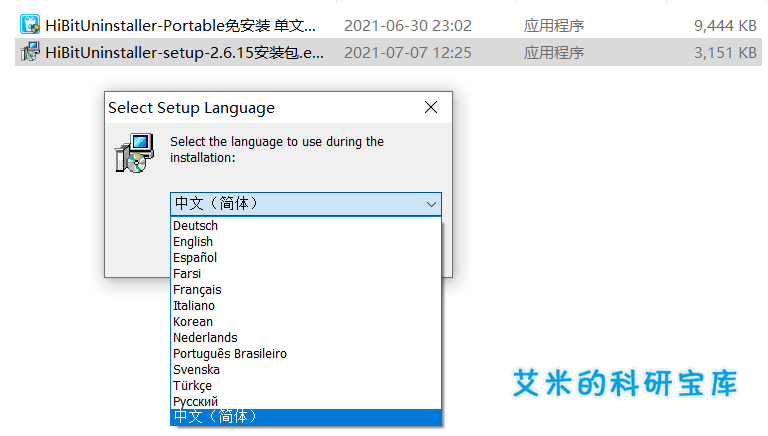The height and width of the screenshot is (436, 768).
Task: Choose English in the language list
Action: 193,242
